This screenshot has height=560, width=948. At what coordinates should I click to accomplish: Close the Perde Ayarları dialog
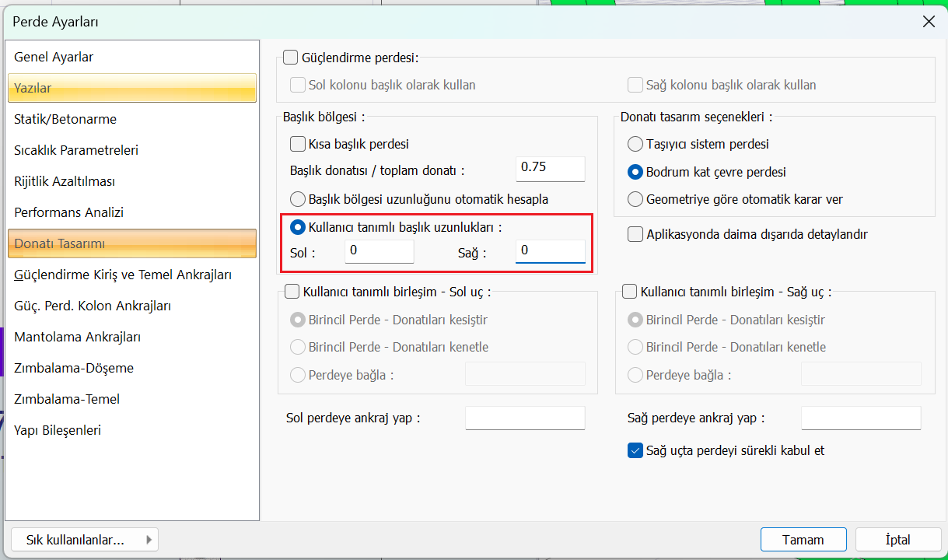pyautogui.click(x=929, y=22)
